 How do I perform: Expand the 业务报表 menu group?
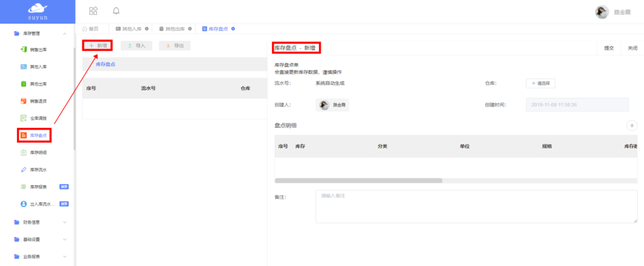pos(39,257)
